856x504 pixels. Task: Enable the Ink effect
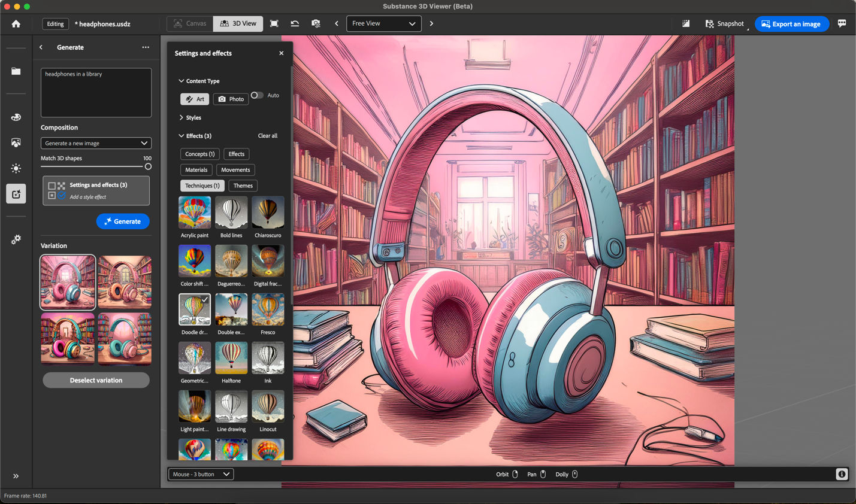[268, 358]
